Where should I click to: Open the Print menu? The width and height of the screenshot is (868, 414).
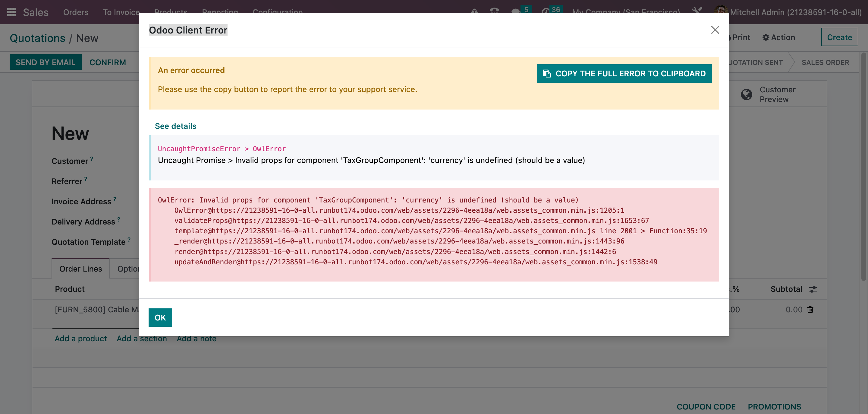point(740,37)
